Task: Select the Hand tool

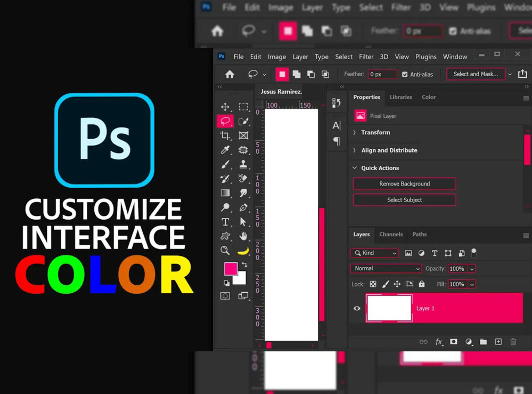Action: 243,236
